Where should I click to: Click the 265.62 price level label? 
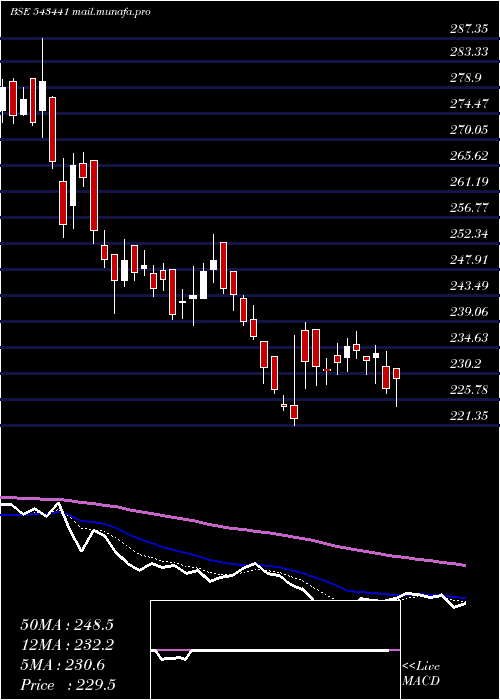469,156
